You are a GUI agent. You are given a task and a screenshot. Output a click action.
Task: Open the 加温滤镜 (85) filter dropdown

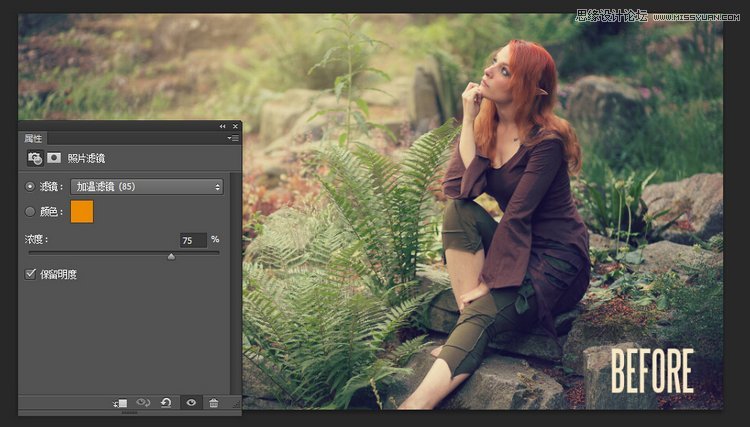click(x=146, y=187)
